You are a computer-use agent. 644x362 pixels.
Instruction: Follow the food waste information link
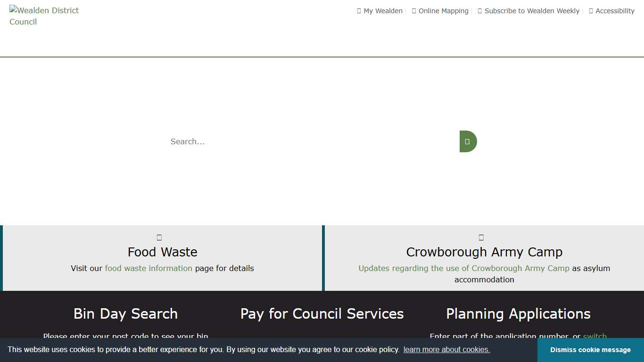tap(149, 268)
